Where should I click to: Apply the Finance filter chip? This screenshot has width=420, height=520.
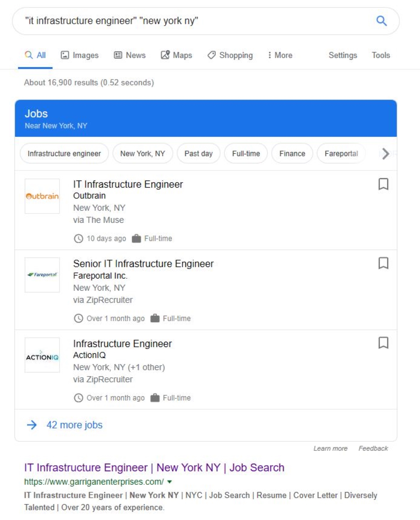pos(292,154)
